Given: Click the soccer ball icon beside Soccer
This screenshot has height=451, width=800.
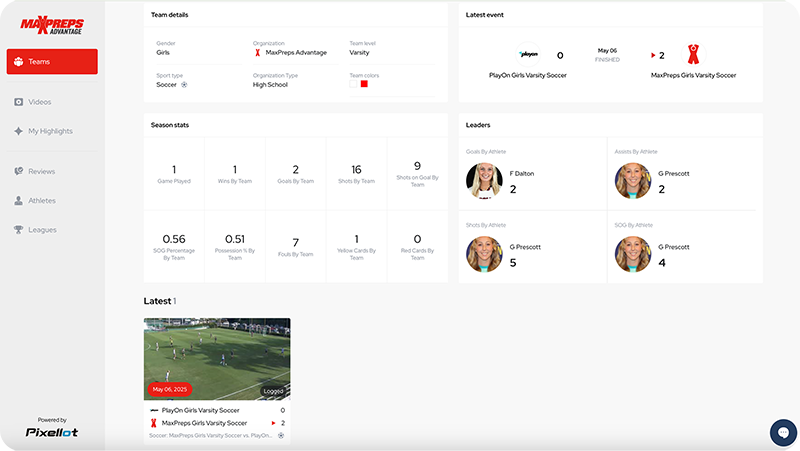Looking at the screenshot, I should (184, 85).
